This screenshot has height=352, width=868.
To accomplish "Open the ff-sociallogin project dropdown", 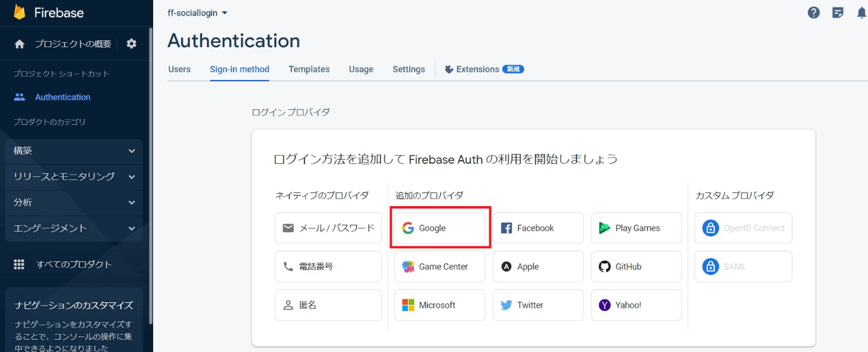I will pos(198,12).
